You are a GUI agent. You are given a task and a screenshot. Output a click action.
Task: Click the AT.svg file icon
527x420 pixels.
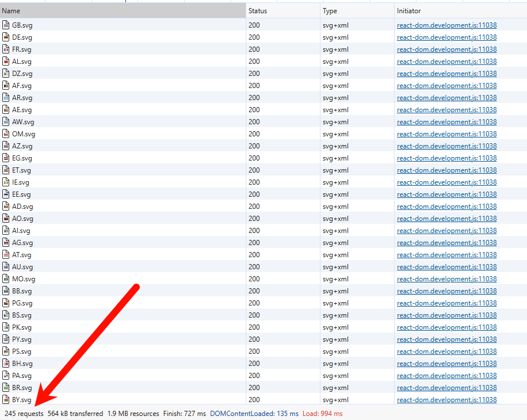6,255
